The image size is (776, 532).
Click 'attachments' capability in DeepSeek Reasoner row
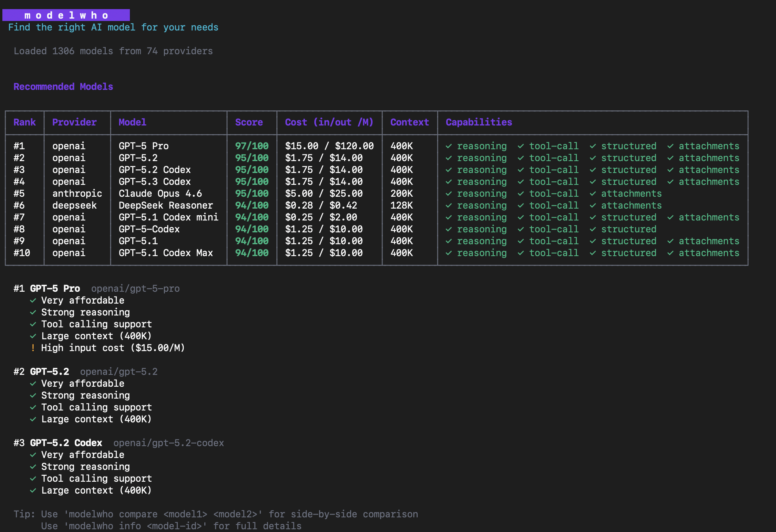point(631,205)
